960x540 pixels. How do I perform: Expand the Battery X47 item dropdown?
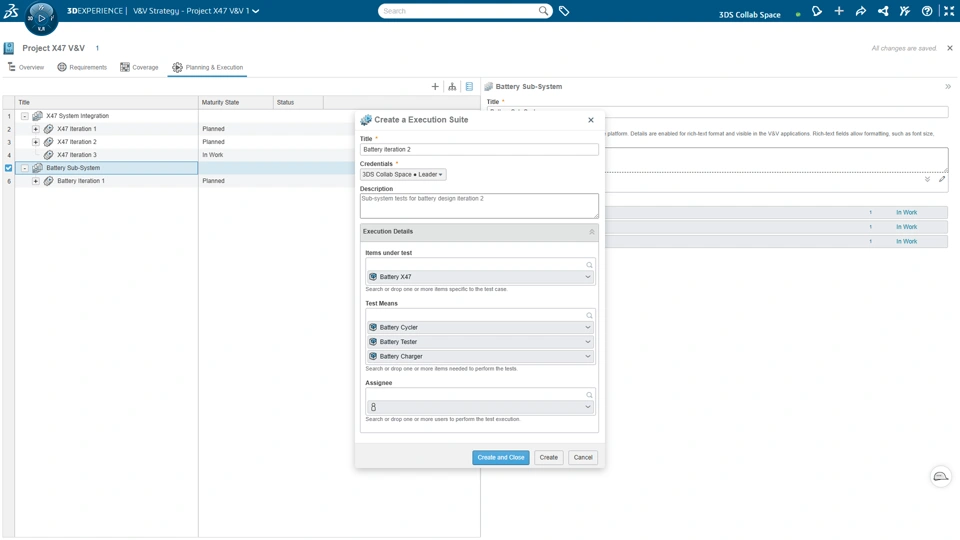[x=587, y=277]
